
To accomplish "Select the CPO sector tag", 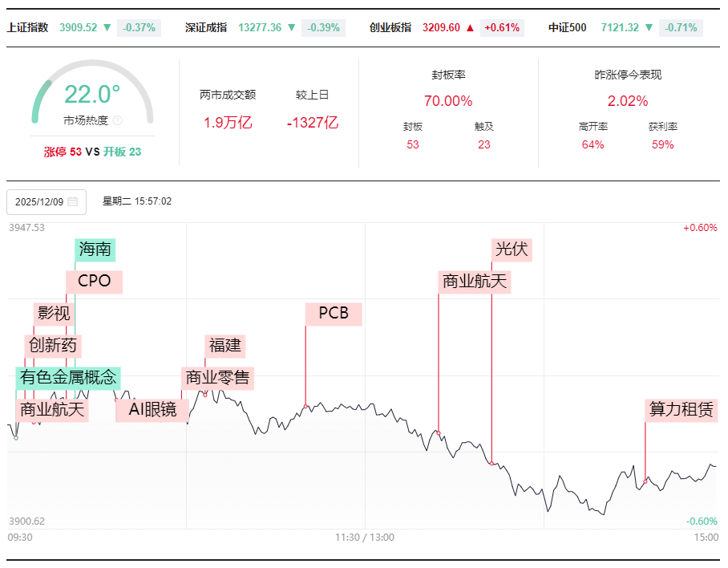I will (x=94, y=282).
